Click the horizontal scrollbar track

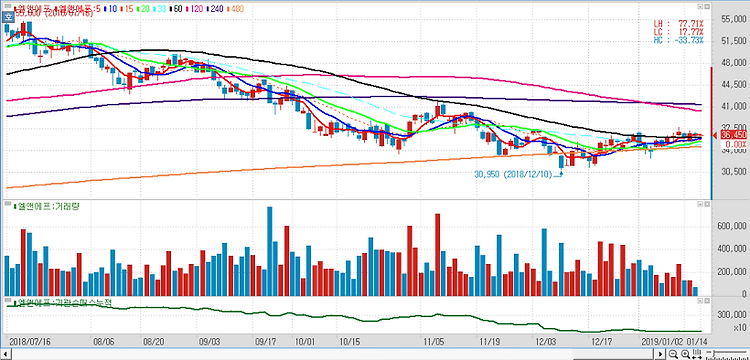[x=332, y=354]
